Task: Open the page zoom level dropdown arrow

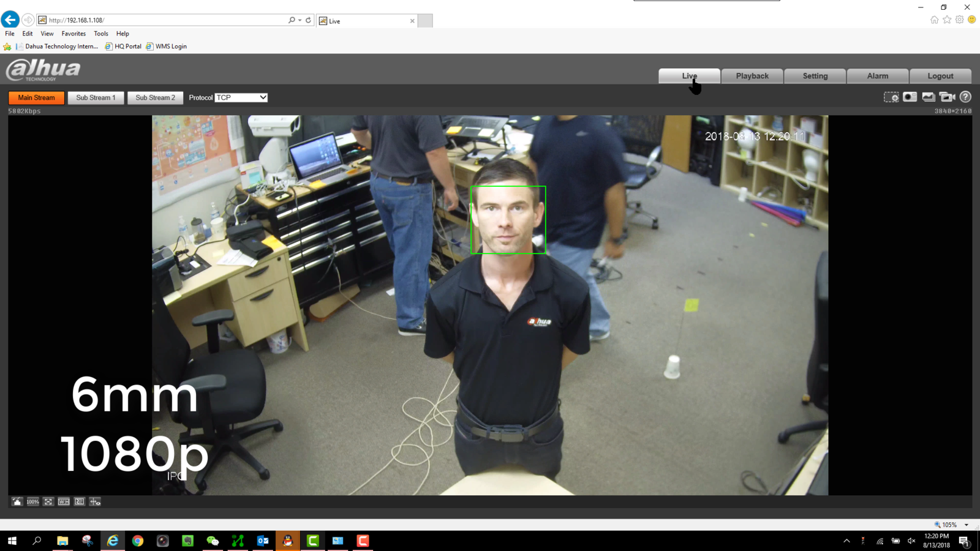Action: pyautogui.click(x=967, y=525)
